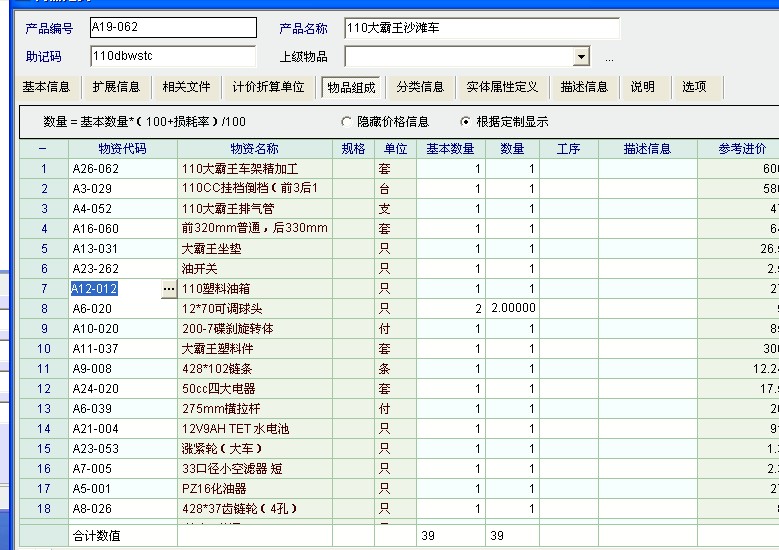This screenshot has width=779, height=550.
Task: Open the 扩展信息 tab
Action: [x=117, y=87]
